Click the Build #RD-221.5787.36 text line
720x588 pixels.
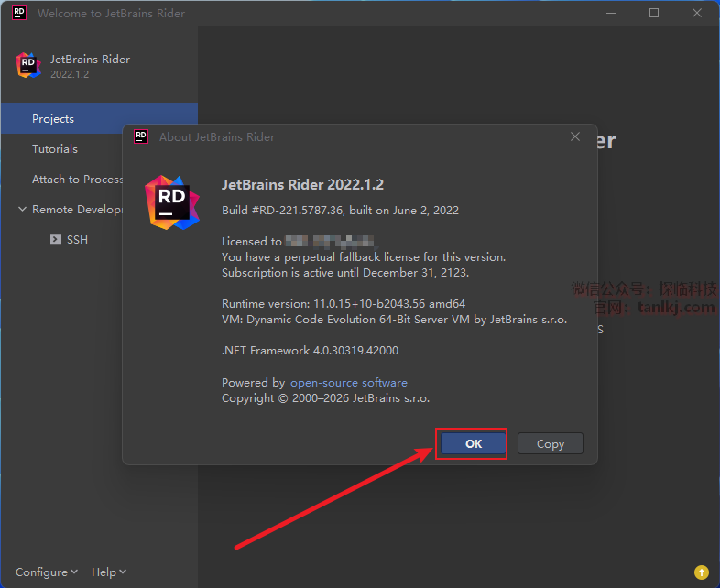340,210
